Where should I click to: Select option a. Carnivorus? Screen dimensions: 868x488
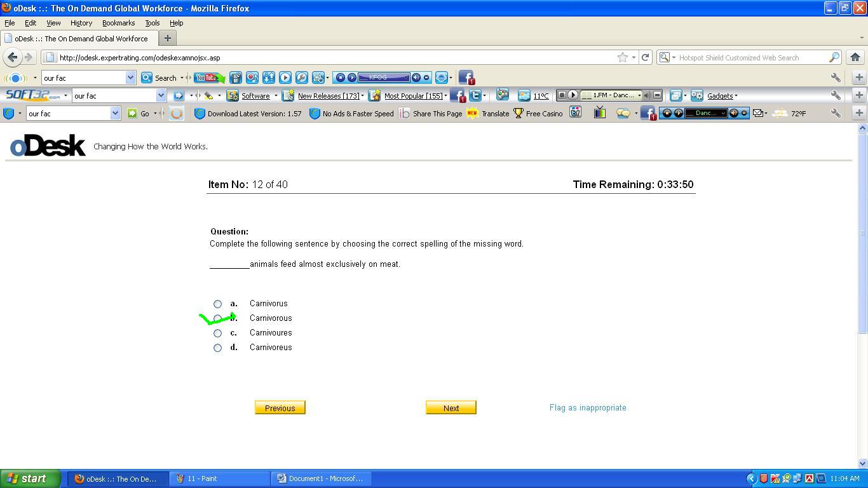click(x=217, y=304)
